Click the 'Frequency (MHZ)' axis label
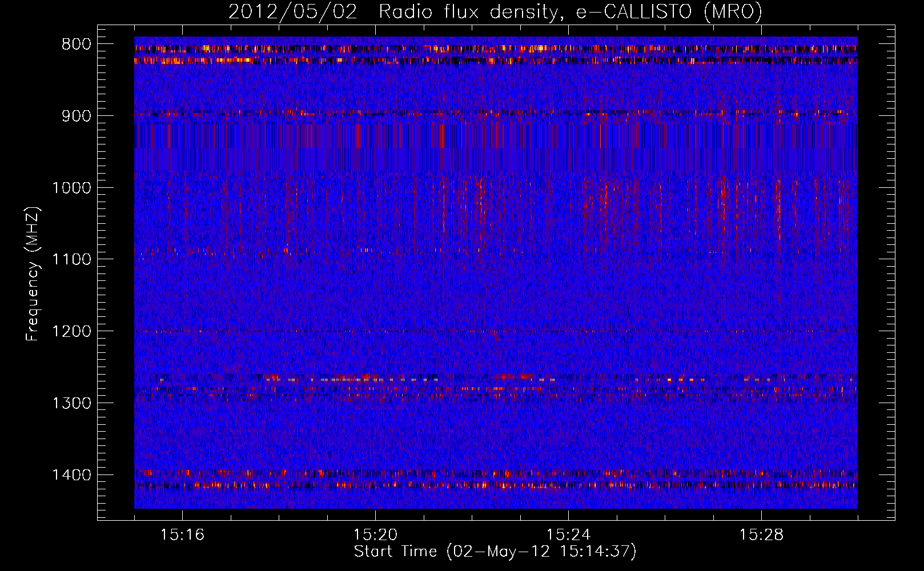Image resolution: width=924 pixels, height=571 pixels. pyautogui.click(x=33, y=274)
